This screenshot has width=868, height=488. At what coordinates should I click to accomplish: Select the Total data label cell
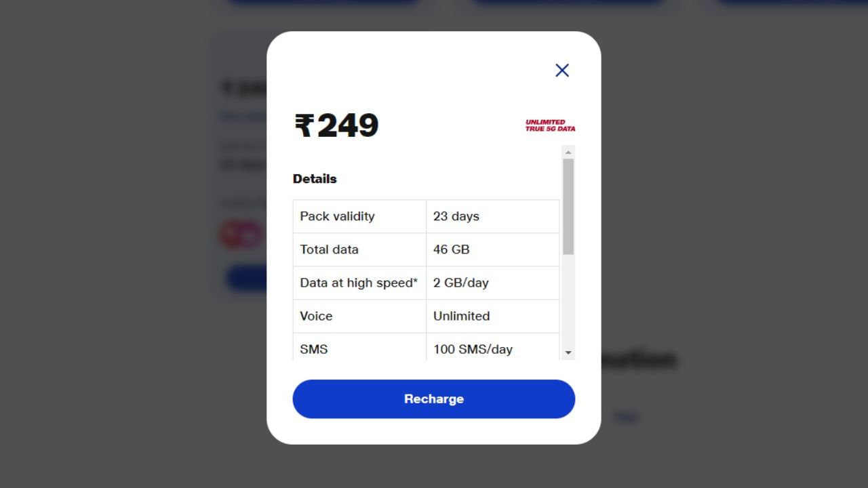[359, 249]
